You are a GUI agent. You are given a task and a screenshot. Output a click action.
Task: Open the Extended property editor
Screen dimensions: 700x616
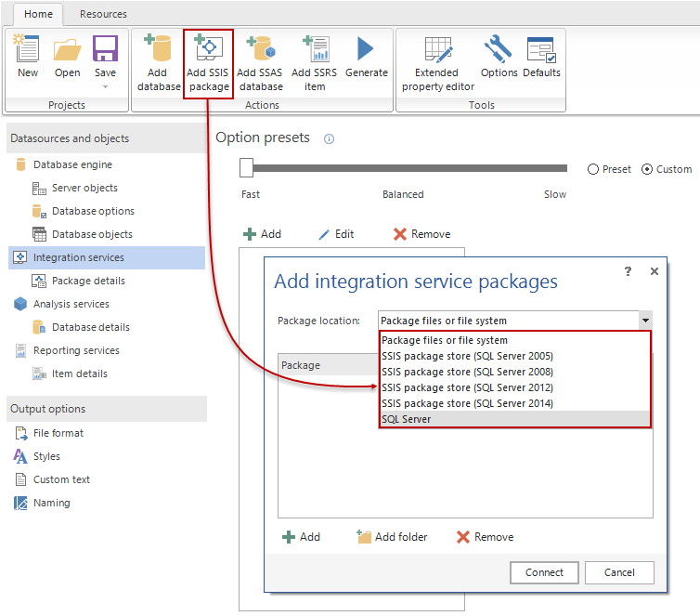[x=437, y=63]
